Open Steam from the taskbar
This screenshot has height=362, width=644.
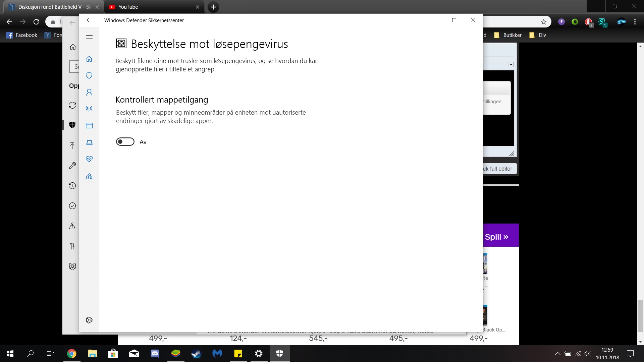coord(197,354)
